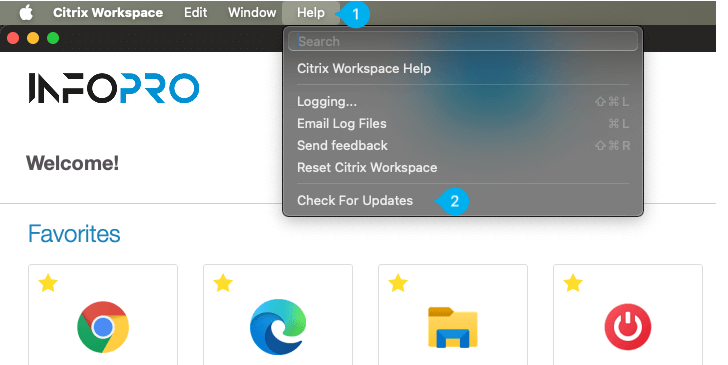The image size is (728, 365).
Task: Open the File Explorer favorite app
Action: click(453, 327)
